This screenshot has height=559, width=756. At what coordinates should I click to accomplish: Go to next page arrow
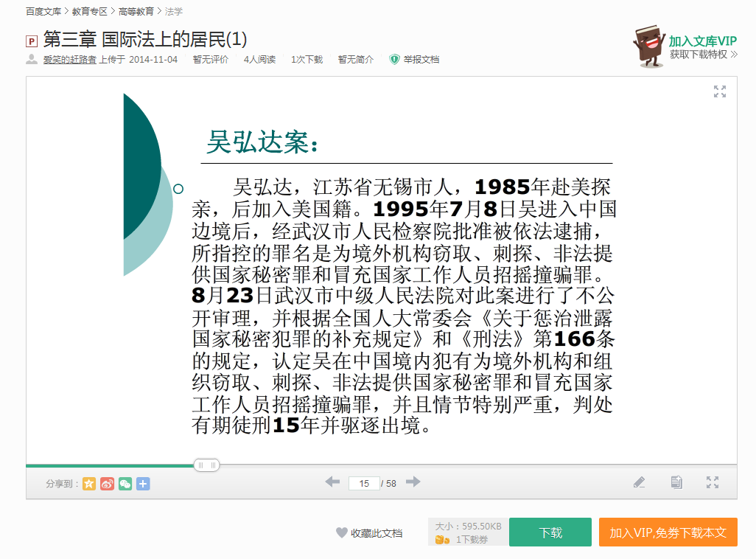(x=413, y=482)
